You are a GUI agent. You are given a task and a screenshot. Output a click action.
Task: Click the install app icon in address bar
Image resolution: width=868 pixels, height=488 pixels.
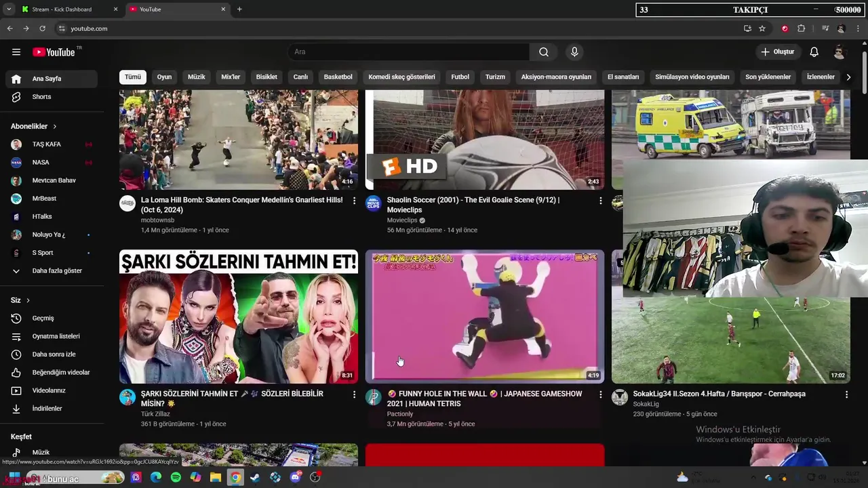tap(747, 28)
